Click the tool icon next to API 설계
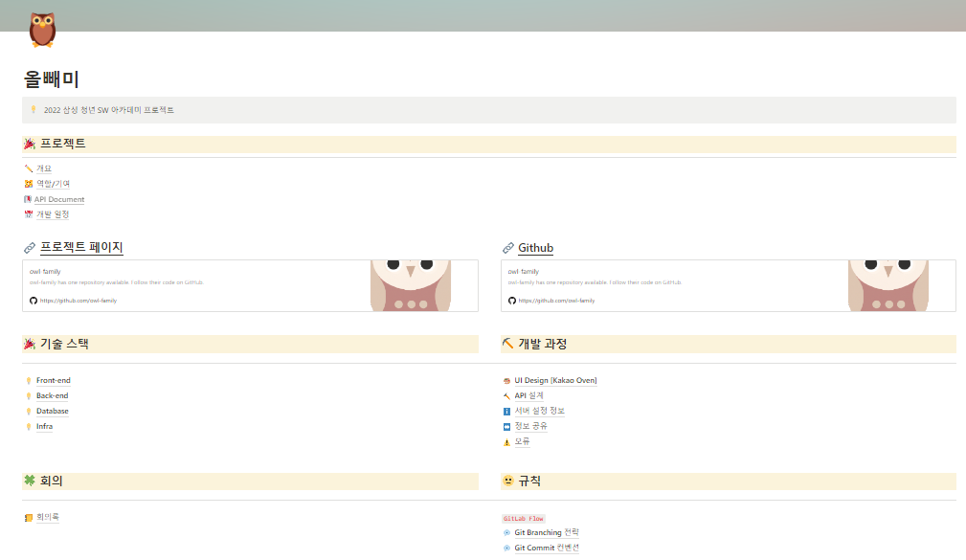Image resolution: width=966 pixels, height=560 pixels. [507, 395]
